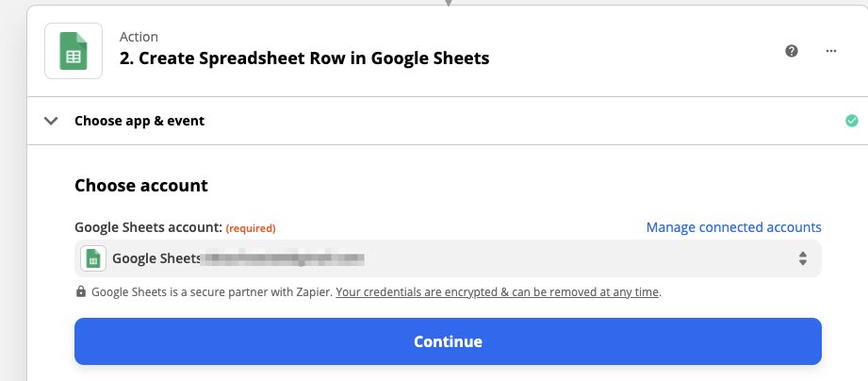Image resolution: width=868 pixels, height=381 pixels.
Task: Expand the Choose app & event section
Action: pyautogui.click(x=139, y=121)
